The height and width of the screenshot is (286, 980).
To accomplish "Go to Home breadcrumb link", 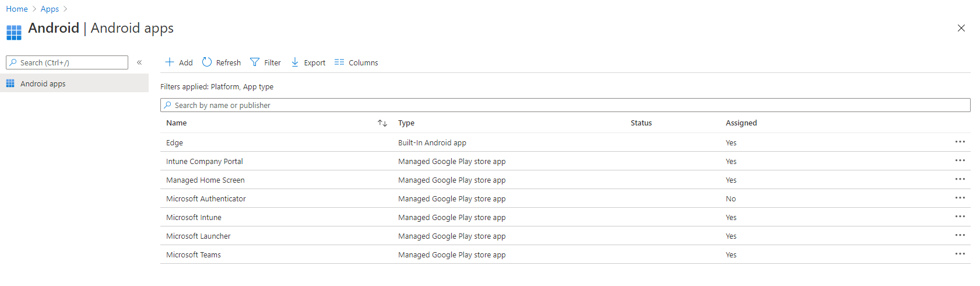I will [x=17, y=9].
